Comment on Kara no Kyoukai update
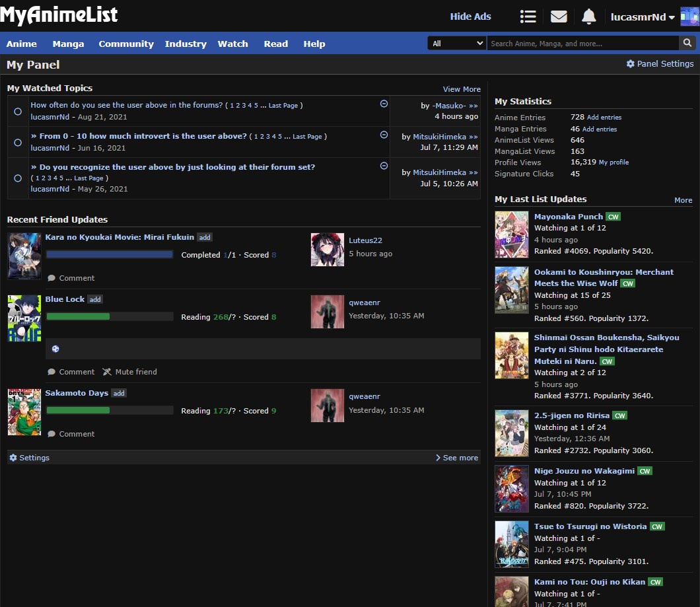This screenshot has width=700, height=607. (71, 278)
